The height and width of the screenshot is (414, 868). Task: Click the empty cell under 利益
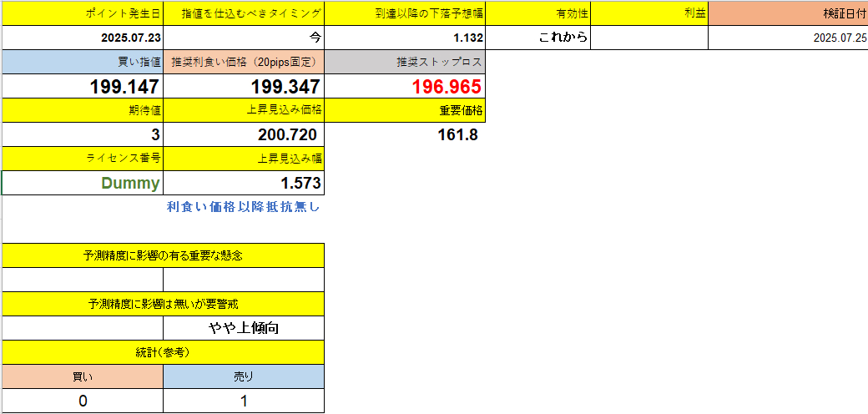[650, 38]
